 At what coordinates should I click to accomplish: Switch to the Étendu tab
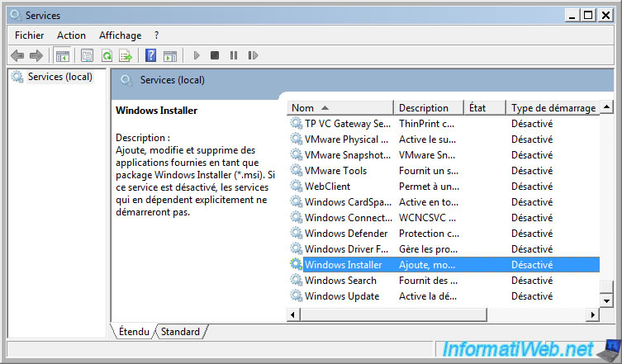(x=134, y=332)
